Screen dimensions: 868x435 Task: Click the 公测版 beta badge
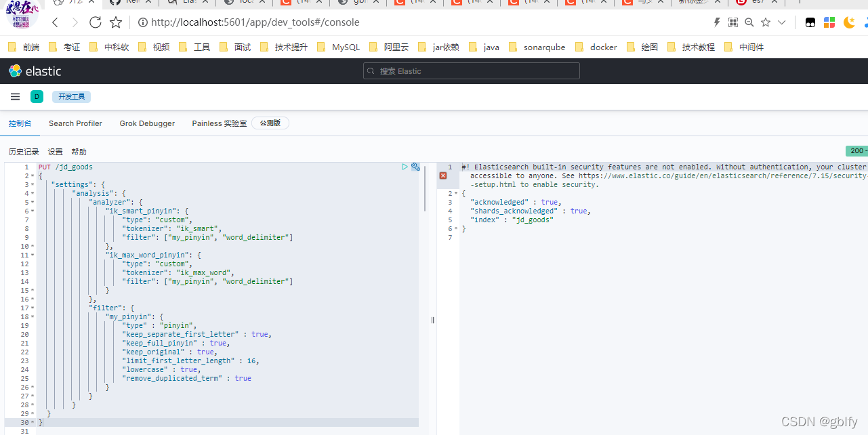click(270, 123)
